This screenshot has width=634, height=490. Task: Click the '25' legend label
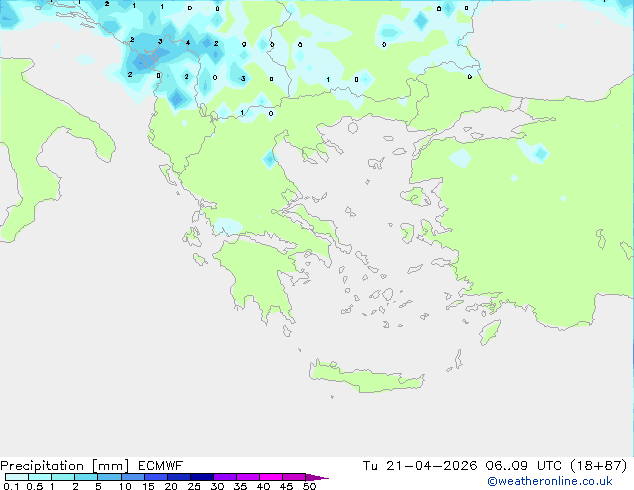(x=194, y=486)
